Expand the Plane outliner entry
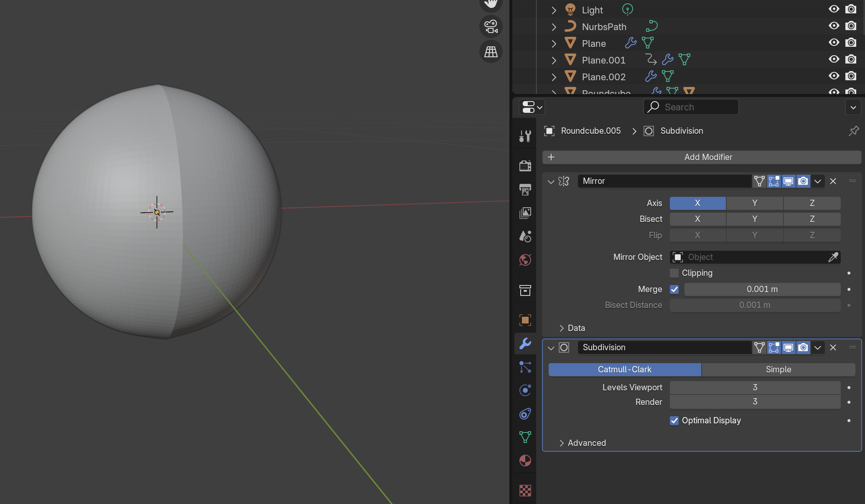This screenshot has height=504, width=865. [554, 43]
